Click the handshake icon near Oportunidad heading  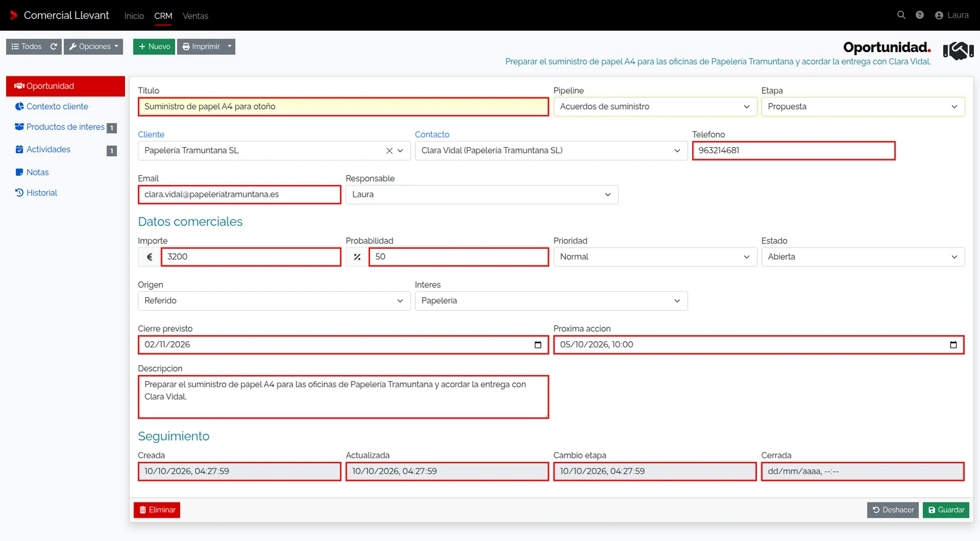pos(959,51)
